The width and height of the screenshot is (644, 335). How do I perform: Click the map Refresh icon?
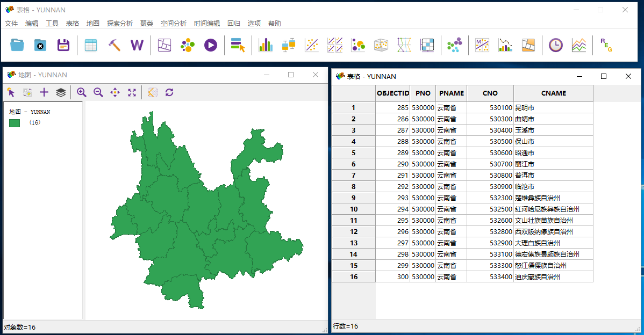pos(169,92)
